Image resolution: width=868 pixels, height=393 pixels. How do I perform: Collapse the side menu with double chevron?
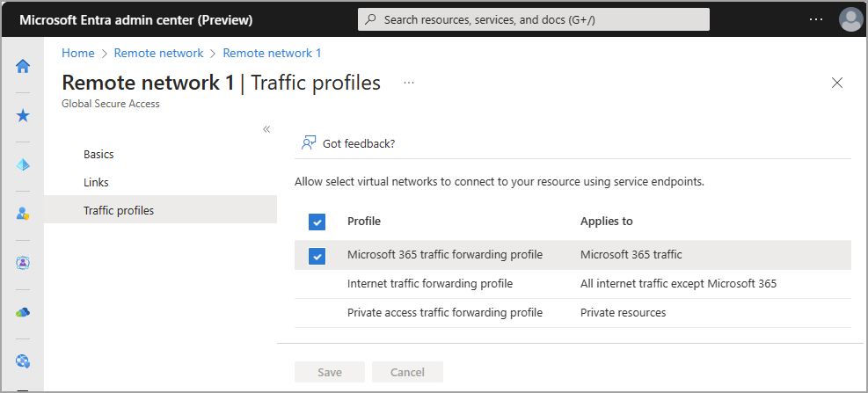point(266,129)
